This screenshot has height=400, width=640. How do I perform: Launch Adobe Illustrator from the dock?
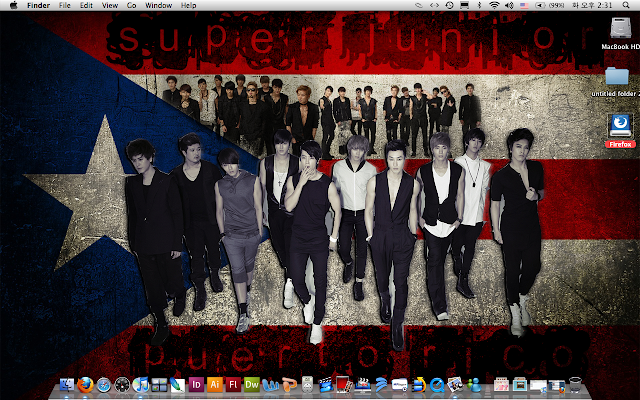[x=215, y=384]
